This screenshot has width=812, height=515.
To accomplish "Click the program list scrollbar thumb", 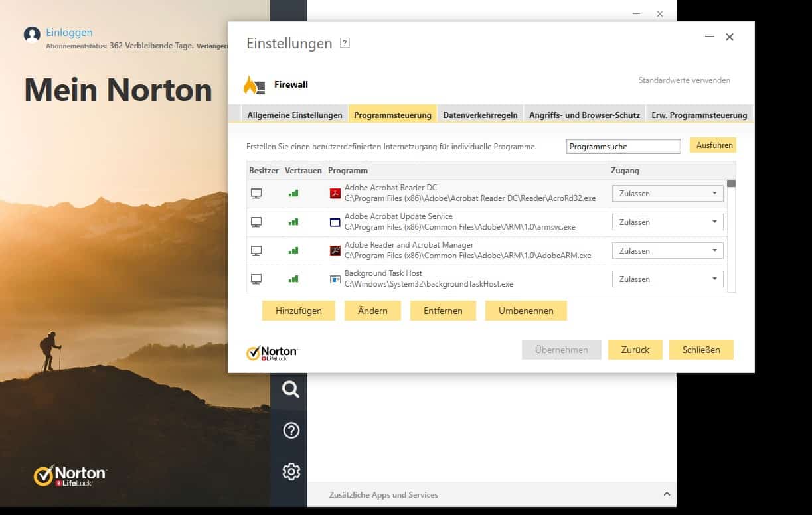I will 731,184.
